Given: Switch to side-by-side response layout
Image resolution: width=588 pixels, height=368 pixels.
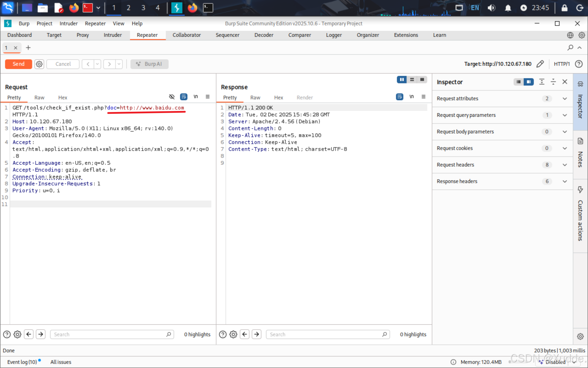Looking at the screenshot, I should (x=402, y=80).
